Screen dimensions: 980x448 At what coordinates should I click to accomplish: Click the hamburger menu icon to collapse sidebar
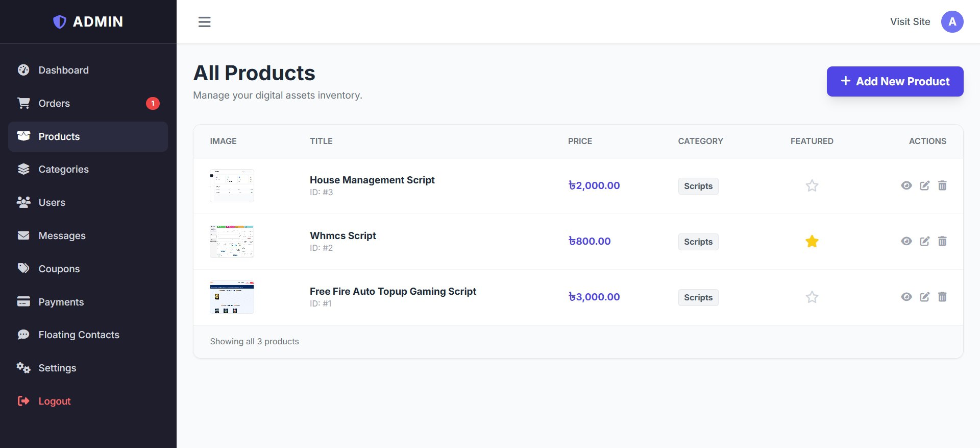204,22
